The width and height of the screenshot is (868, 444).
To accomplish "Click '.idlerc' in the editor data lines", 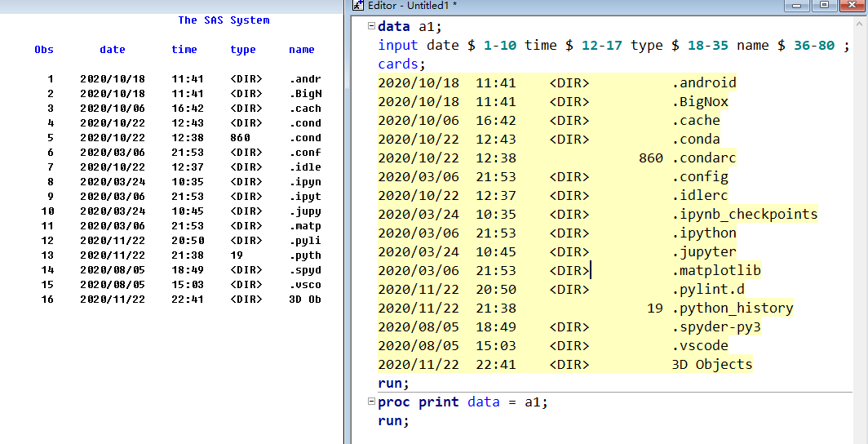I will (700, 195).
